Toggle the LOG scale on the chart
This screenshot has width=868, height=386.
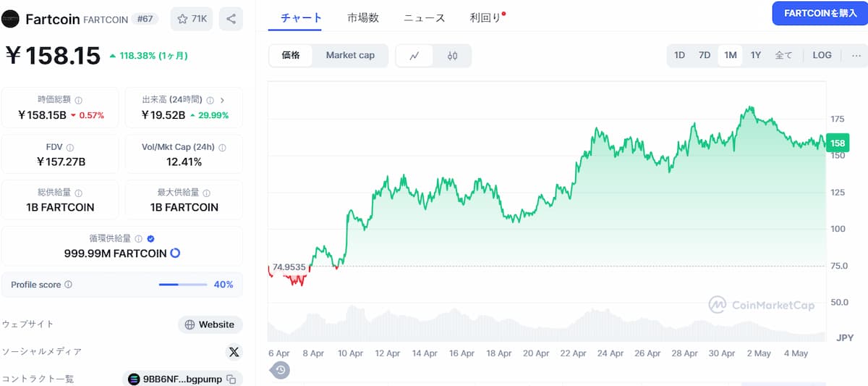point(822,55)
